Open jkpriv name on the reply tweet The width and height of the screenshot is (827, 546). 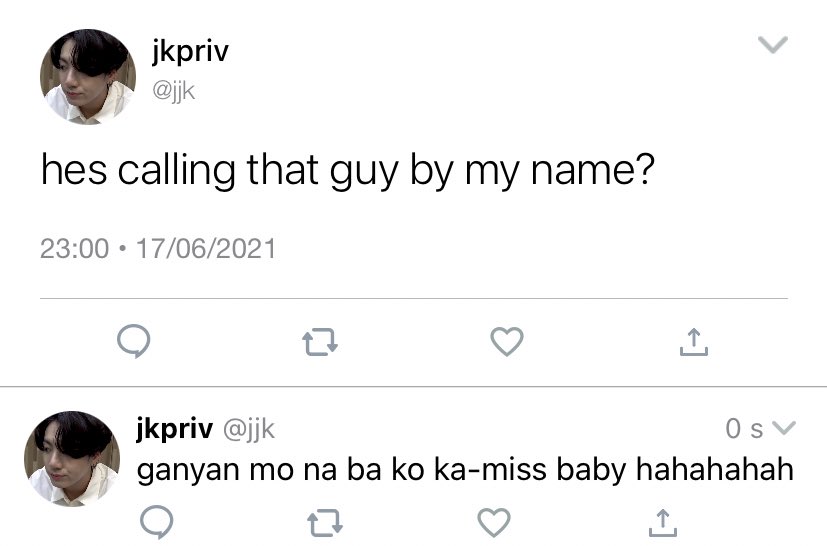click(175, 428)
